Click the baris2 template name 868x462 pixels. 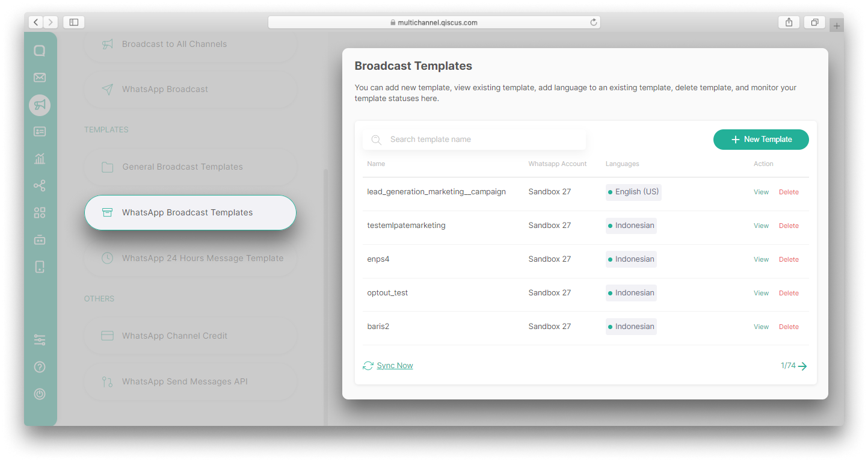[378, 327]
